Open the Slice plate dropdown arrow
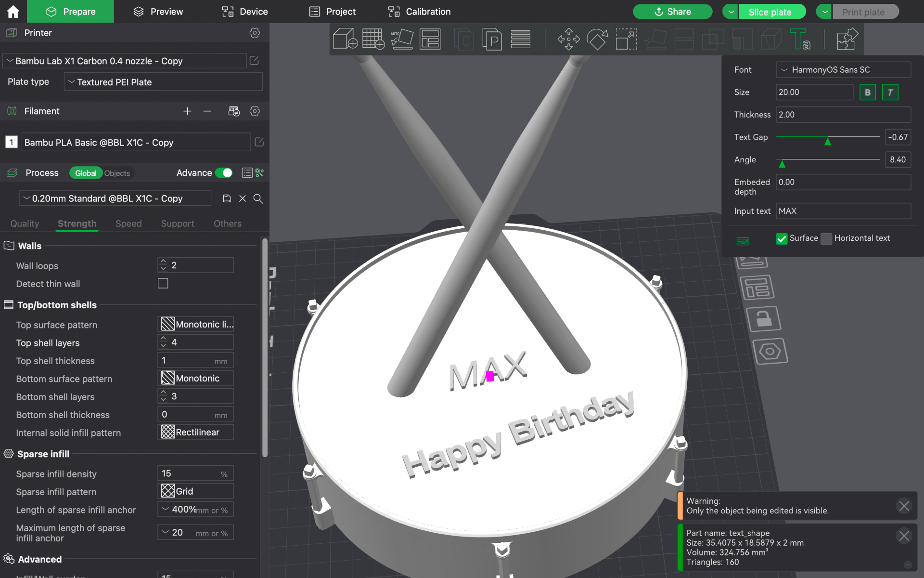The image size is (924, 578). click(x=731, y=12)
